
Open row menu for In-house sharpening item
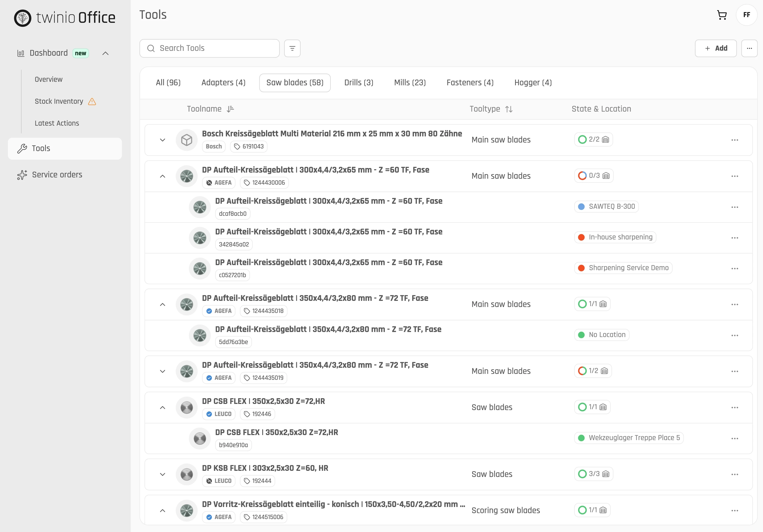coord(734,237)
